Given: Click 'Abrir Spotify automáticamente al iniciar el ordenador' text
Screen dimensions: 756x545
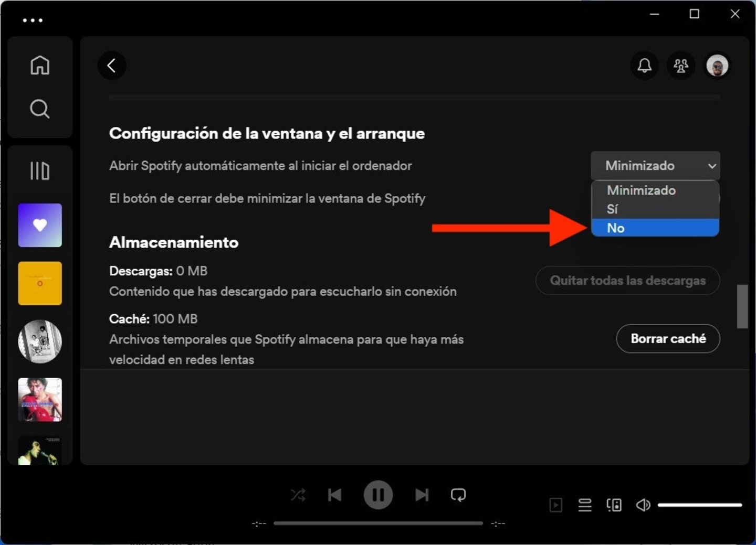Looking at the screenshot, I should click(x=260, y=166).
